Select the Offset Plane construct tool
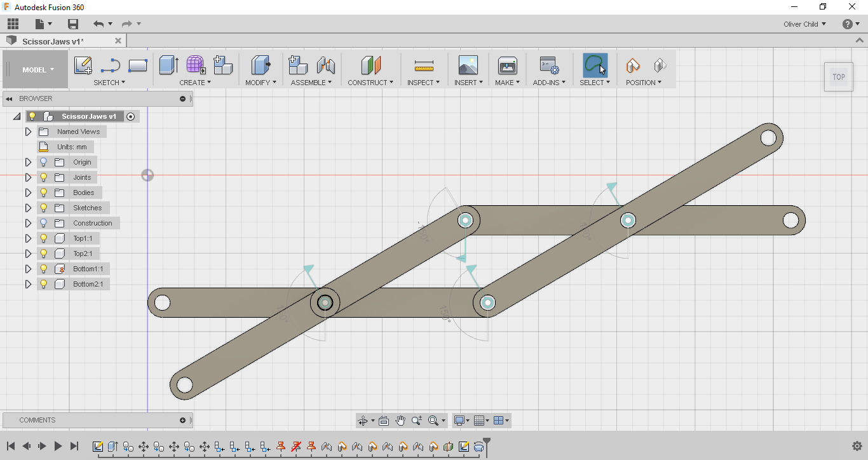 (370, 65)
